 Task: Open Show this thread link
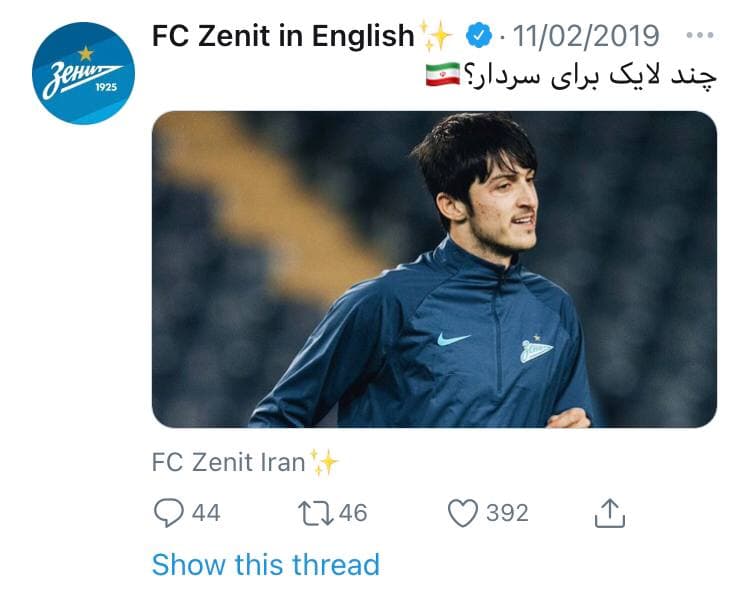pyautogui.click(x=265, y=564)
